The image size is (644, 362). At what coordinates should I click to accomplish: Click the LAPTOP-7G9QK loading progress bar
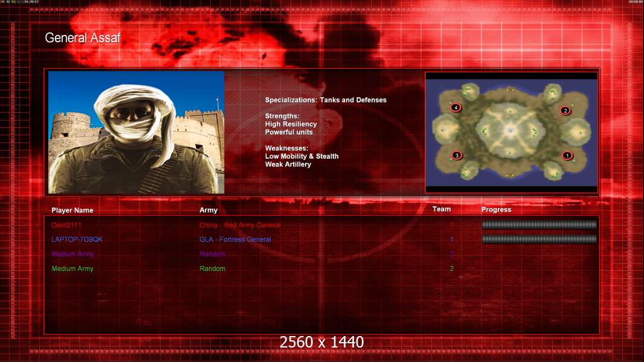(539, 239)
